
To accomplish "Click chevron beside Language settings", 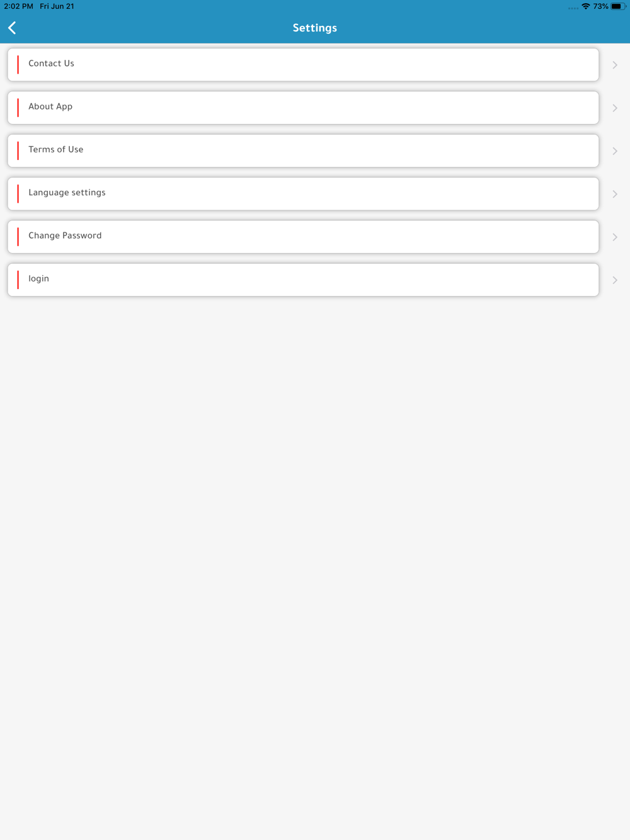I will [615, 194].
